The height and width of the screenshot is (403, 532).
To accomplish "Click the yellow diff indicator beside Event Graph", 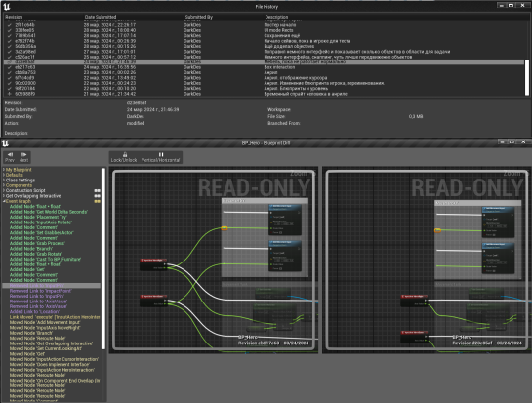I will click(97, 201).
